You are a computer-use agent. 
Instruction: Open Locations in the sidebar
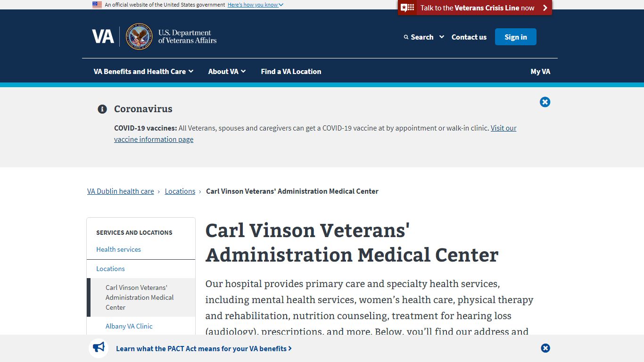[x=110, y=269]
